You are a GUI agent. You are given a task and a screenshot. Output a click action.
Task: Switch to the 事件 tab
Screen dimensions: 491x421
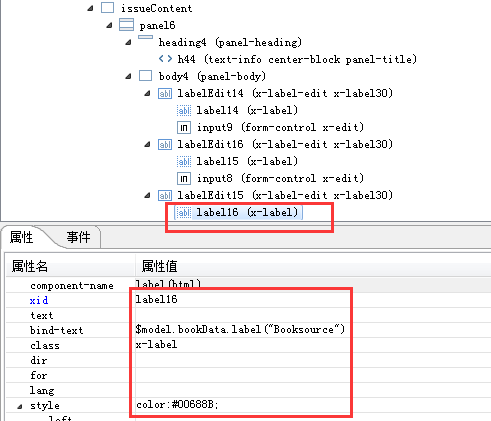pyautogui.click(x=78, y=237)
